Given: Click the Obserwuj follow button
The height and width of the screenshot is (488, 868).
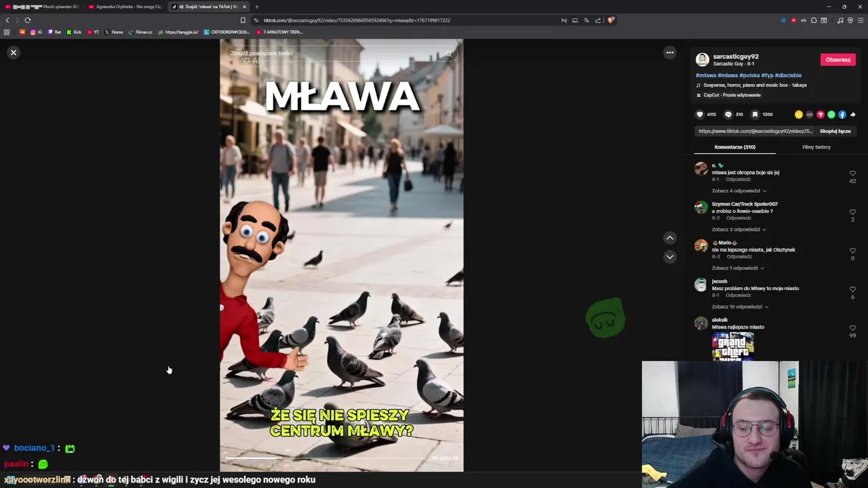Looking at the screenshot, I should [838, 60].
